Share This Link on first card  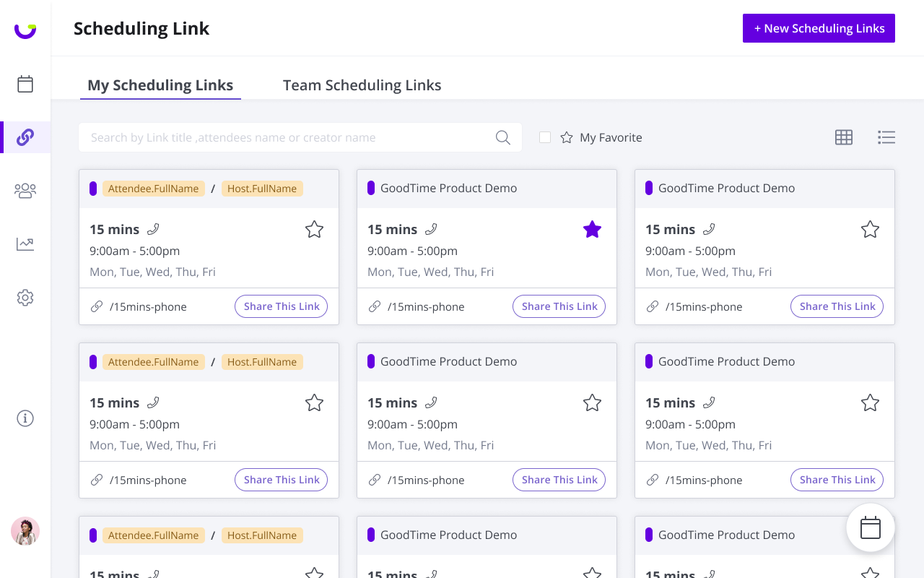click(x=282, y=306)
